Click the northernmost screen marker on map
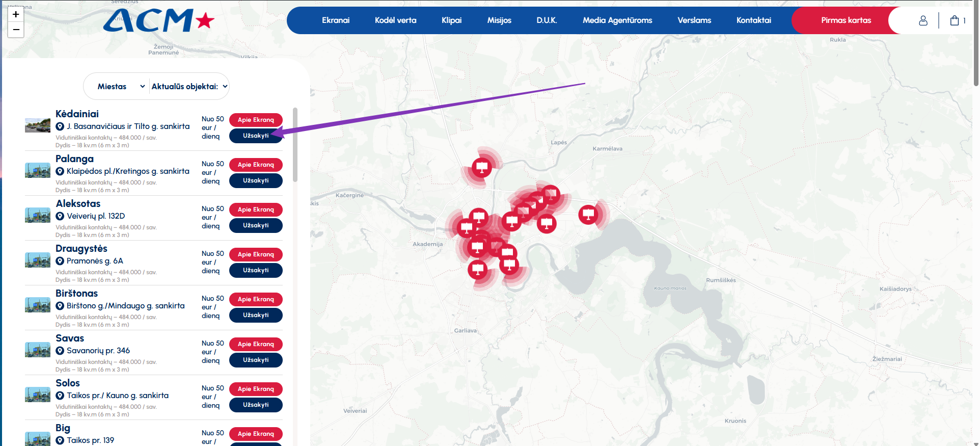 [481, 167]
